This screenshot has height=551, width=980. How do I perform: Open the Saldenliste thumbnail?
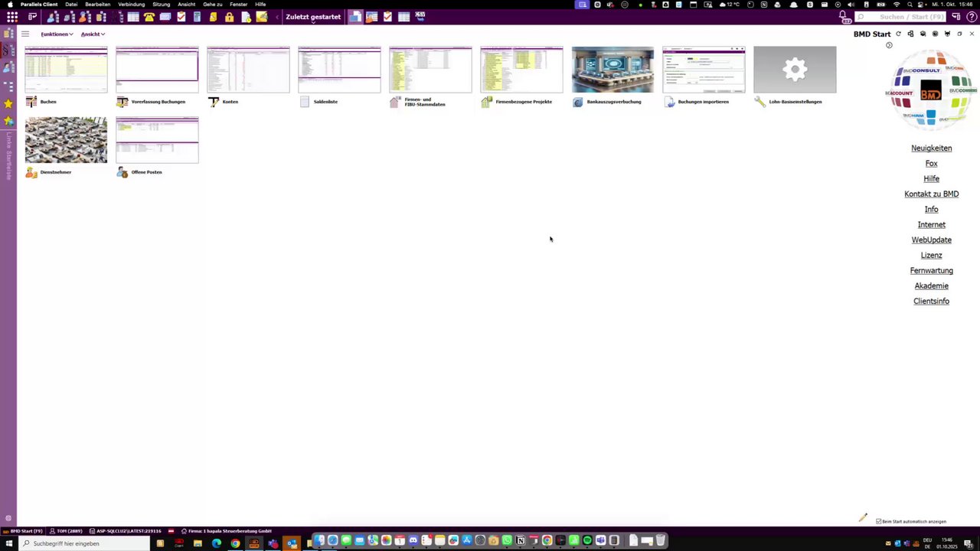339,70
